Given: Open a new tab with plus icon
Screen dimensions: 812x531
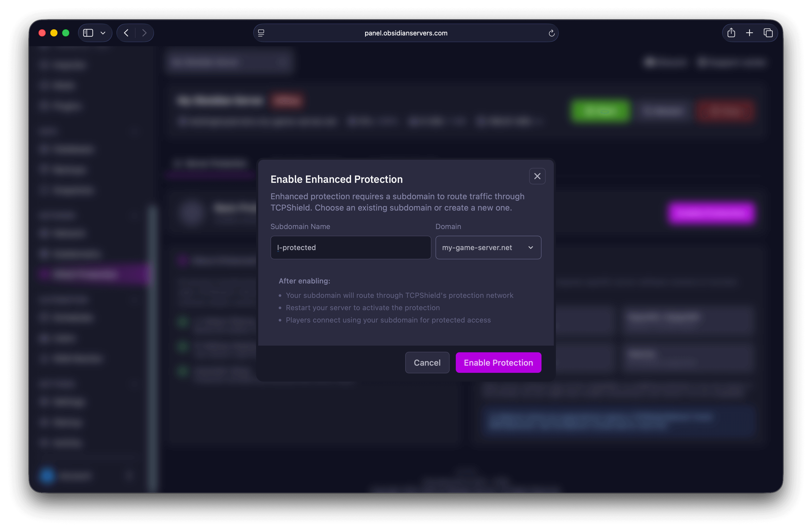Looking at the screenshot, I should [750, 33].
